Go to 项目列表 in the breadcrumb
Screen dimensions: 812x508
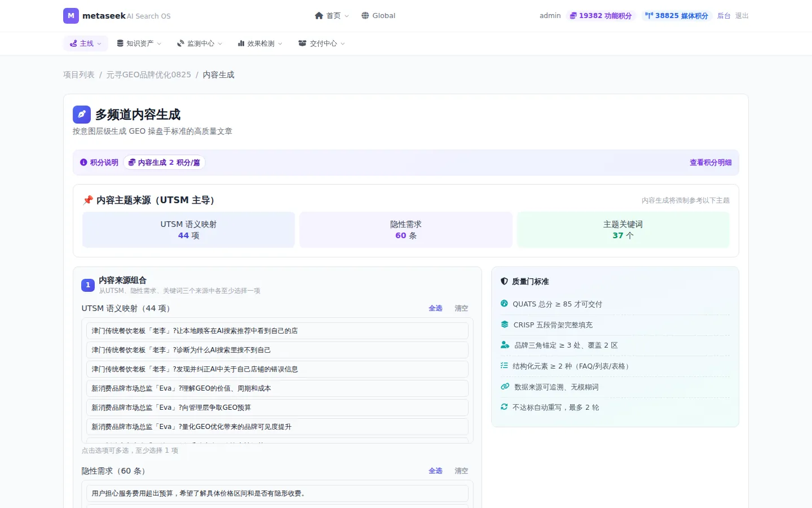(x=79, y=75)
